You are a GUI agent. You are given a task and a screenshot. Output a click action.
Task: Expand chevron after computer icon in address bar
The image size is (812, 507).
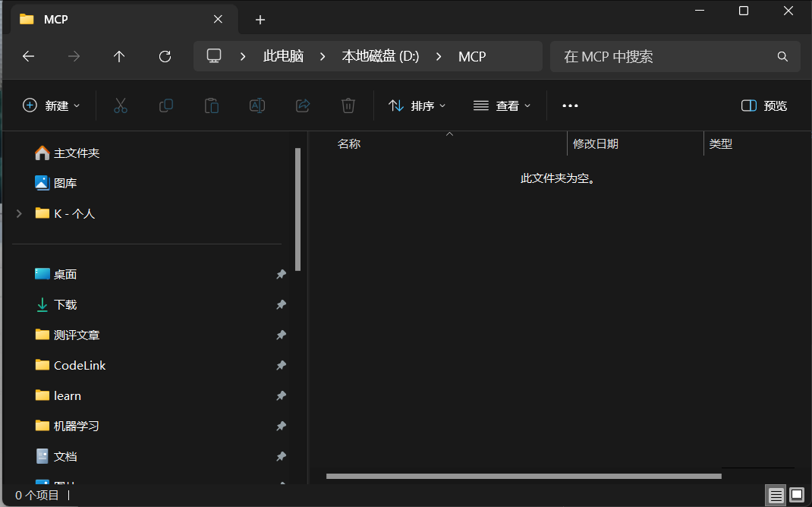[242, 56]
